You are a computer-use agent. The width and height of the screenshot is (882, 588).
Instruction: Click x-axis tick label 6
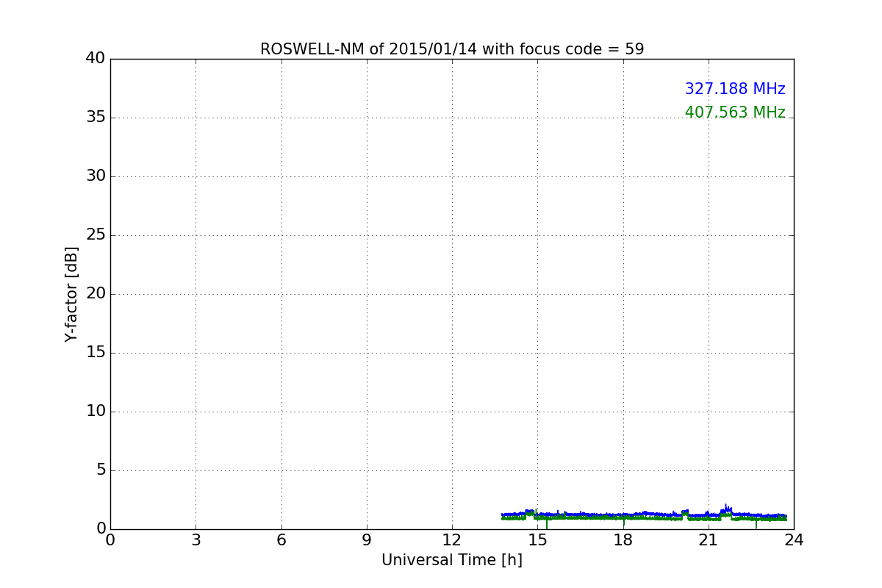(282, 540)
